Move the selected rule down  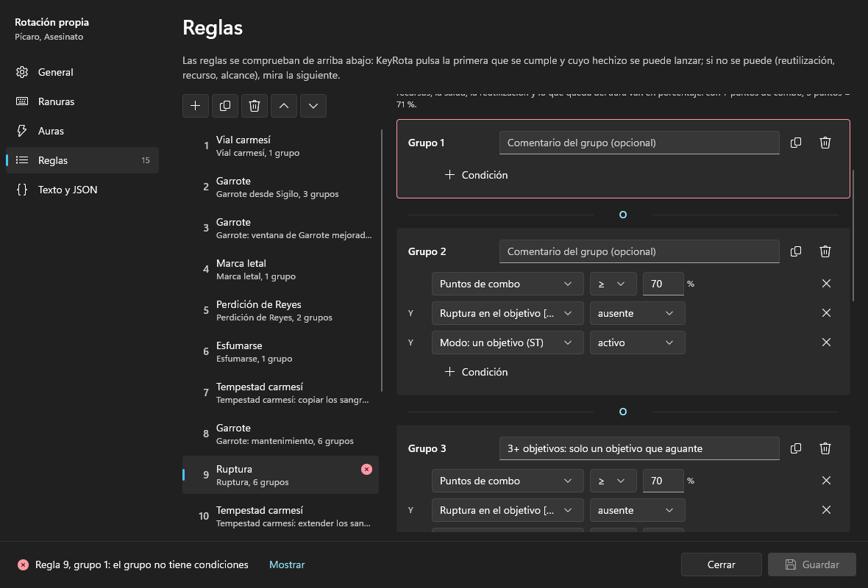pos(313,106)
